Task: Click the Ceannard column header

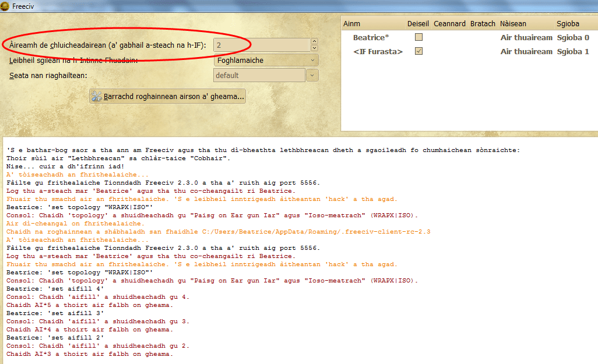Action: pyautogui.click(x=449, y=24)
